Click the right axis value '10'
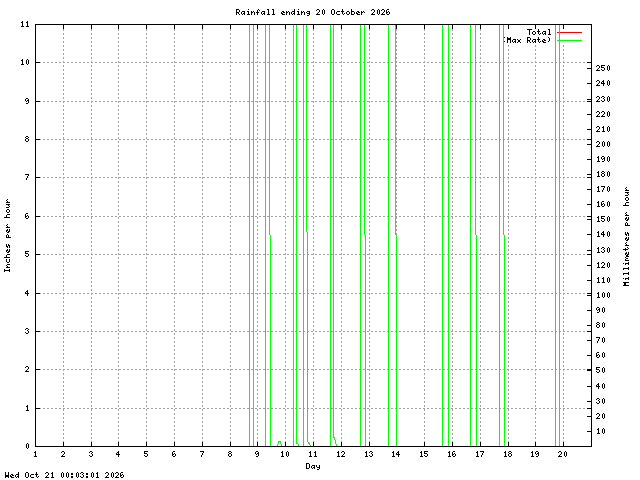The height and width of the screenshot is (480, 640). (600, 431)
